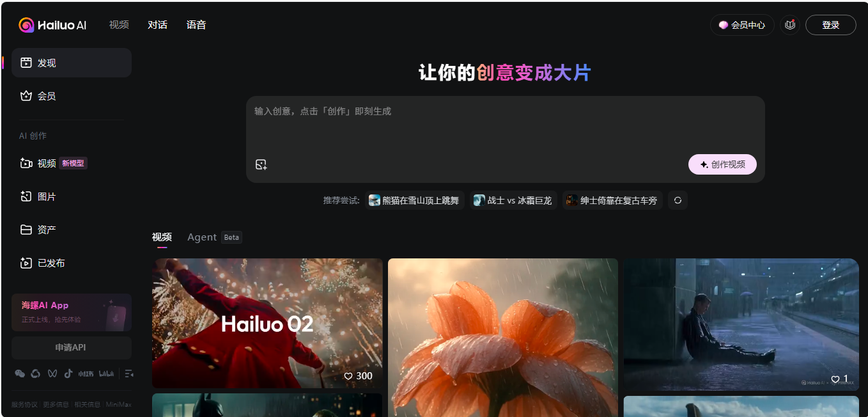
Task: Open the orange flower in rain thumbnail
Action: coord(503,338)
